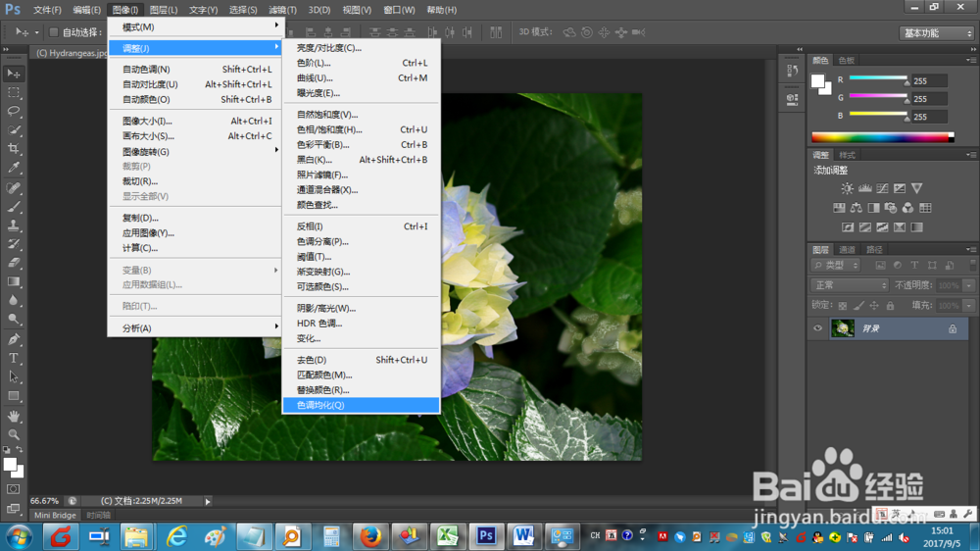Select the Eyedropper tool
This screenshot has height=551, width=980.
[13, 168]
